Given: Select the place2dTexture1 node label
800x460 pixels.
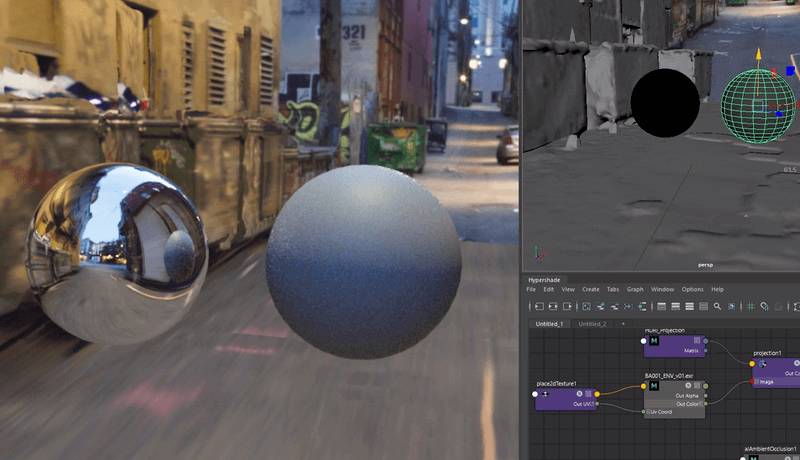Looking at the screenshot, I should click(557, 384).
